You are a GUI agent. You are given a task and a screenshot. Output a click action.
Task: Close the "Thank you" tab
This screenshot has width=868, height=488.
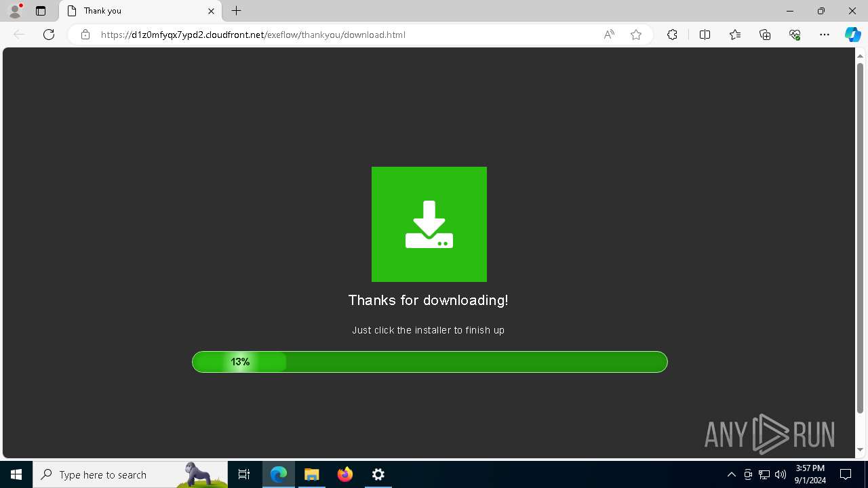[x=211, y=11]
